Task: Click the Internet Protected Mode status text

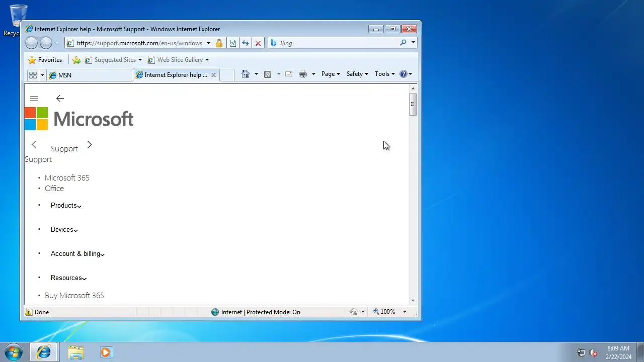Action: click(261, 312)
